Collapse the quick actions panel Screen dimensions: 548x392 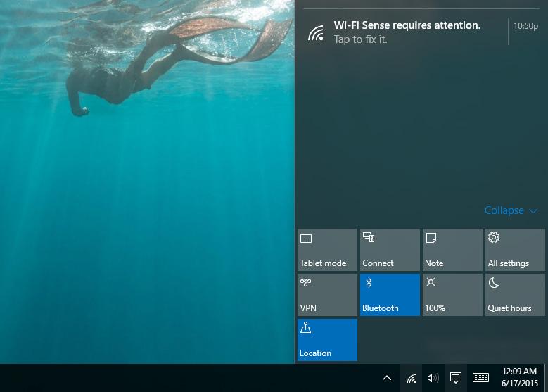[511, 210]
